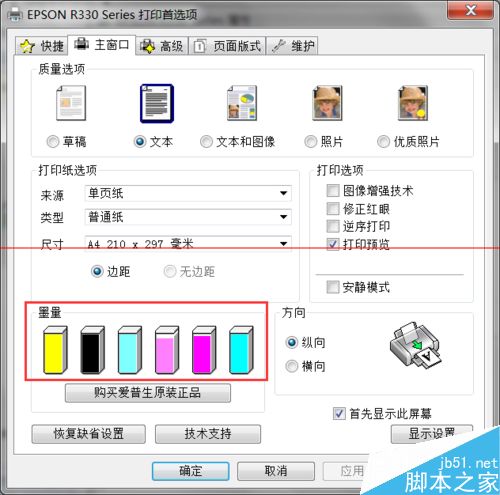Uncheck the 打印预览 checkbox
This screenshot has height=495, width=500.
click(x=333, y=244)
